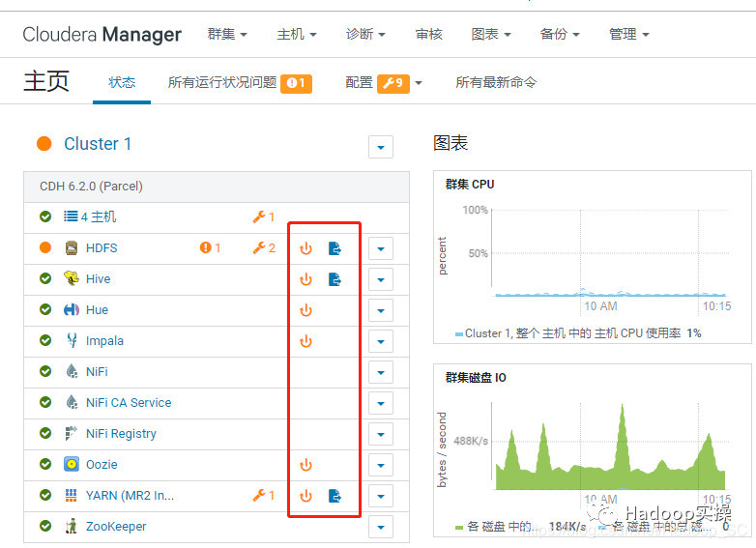Open the NiFi Registry actions dropdown
Viewport: 756px width, 548px height.
tap(381, 434)
